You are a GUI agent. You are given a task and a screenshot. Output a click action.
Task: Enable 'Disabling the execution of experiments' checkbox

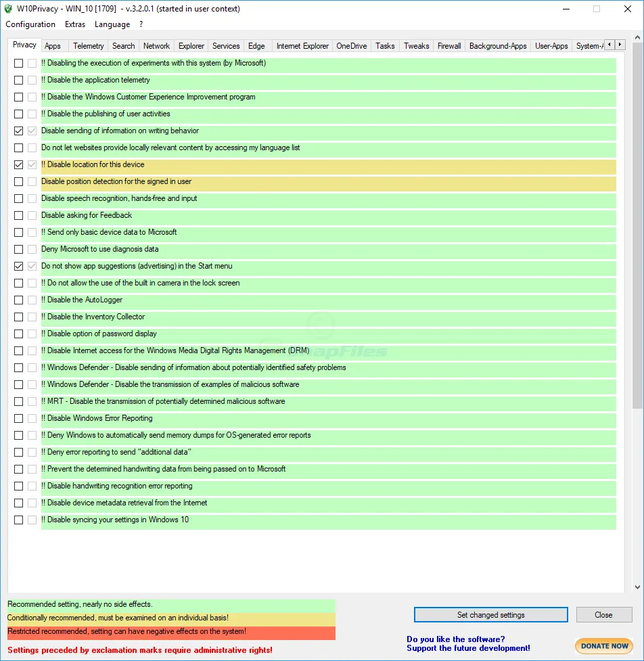coord(18,63)
